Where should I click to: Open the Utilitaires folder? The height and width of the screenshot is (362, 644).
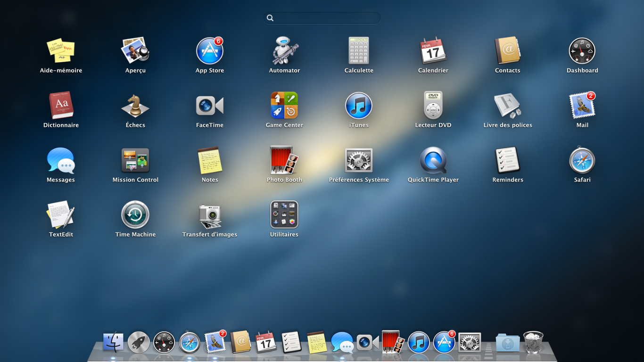[284, 215]
